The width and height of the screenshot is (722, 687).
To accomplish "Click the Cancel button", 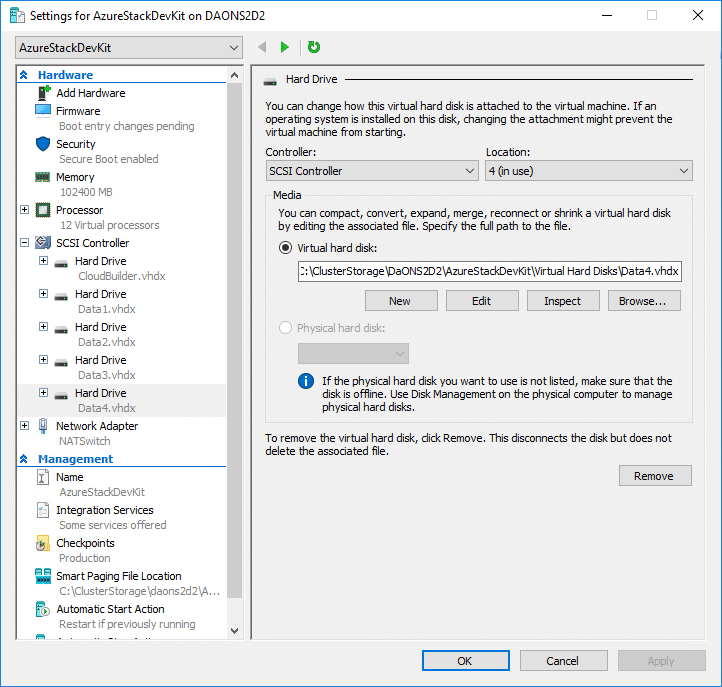I will pyautogui.click(x=563, y=661).
